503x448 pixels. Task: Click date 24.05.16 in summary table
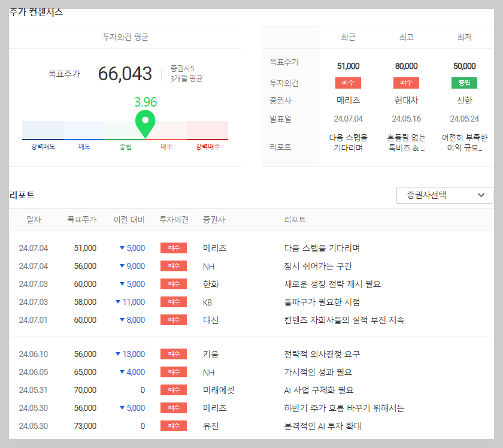coord(406,119)
